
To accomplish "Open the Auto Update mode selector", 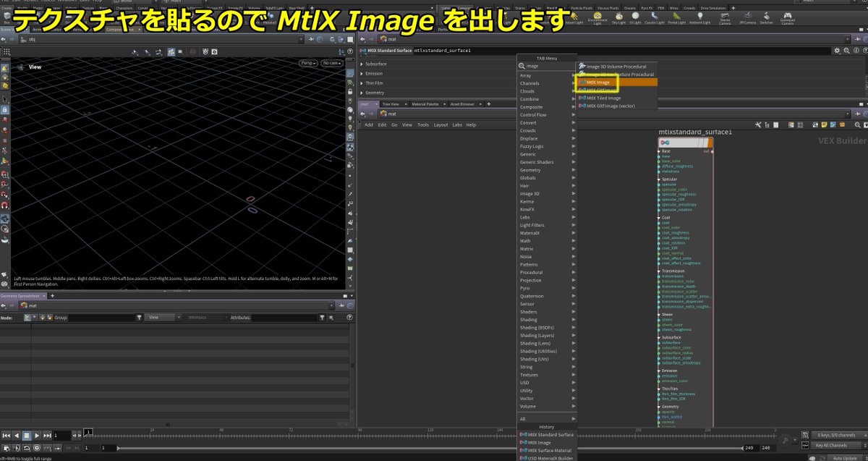I will point(843,457).
